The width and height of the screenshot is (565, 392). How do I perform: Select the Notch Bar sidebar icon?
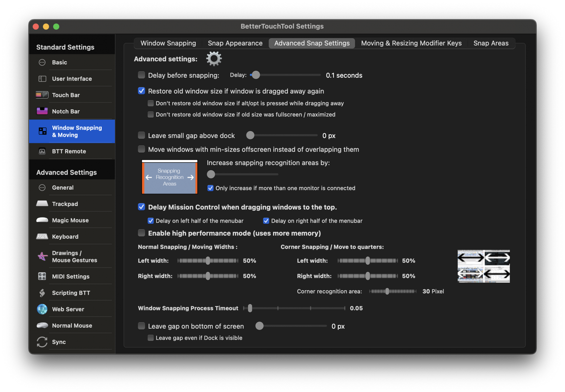pyautogui.click(x=42, y=111)
